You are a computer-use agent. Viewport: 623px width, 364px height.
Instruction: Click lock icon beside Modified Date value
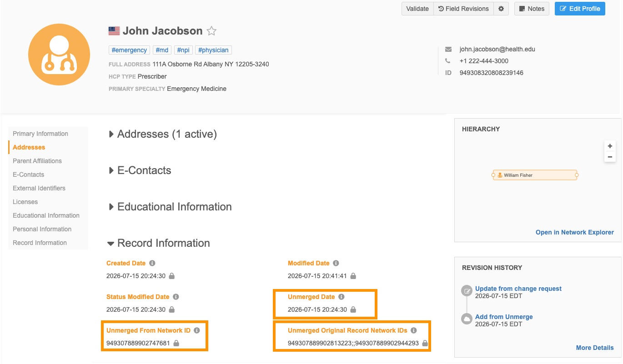(x=353, y=276)
